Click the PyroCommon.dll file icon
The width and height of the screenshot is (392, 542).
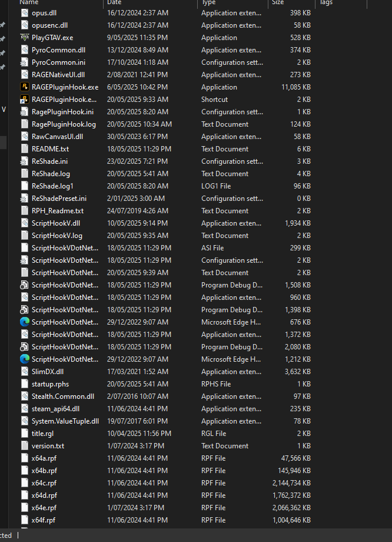(x=25, y=50)
